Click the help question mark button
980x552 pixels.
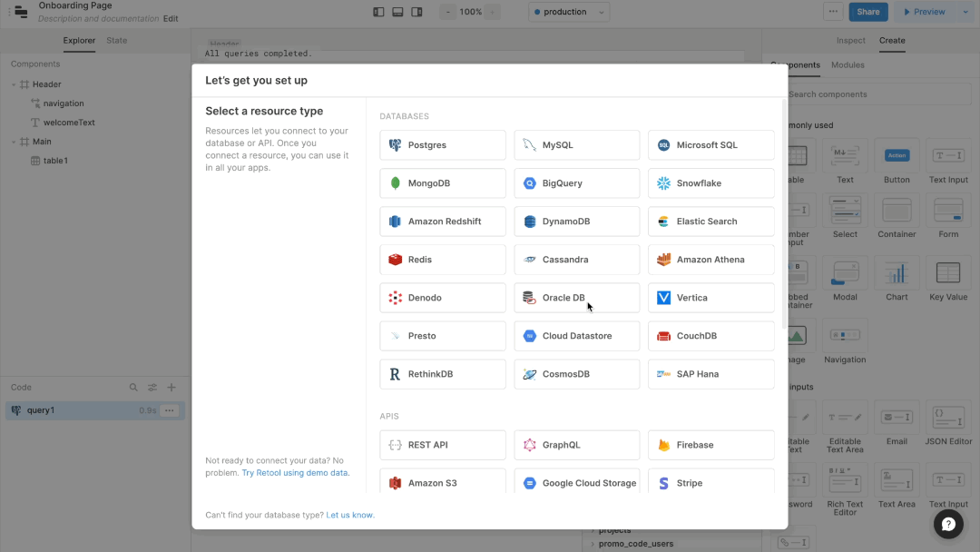click(x=948, y=524)
